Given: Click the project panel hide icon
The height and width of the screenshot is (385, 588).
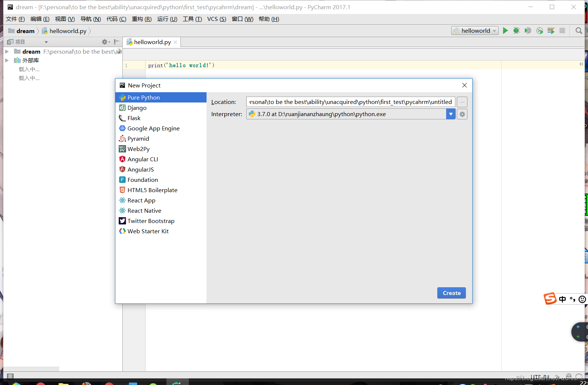Looking at the screenshot, I should point(116,42).
